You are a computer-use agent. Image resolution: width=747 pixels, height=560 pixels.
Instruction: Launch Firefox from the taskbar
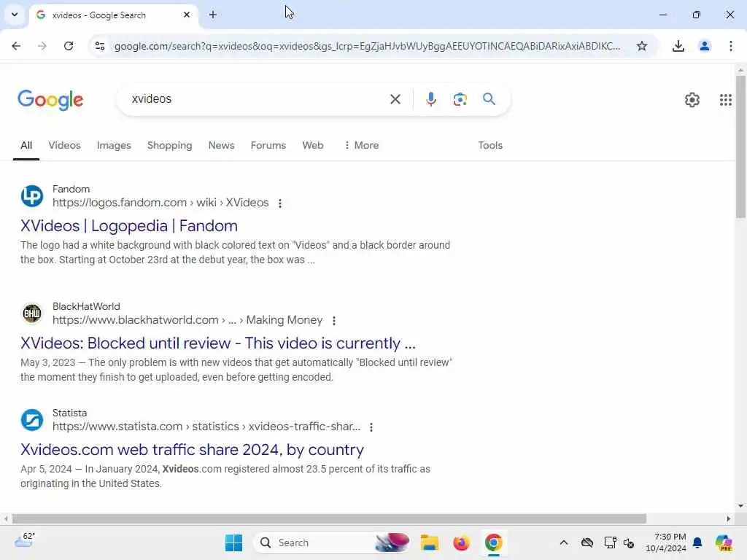[461, 542]
